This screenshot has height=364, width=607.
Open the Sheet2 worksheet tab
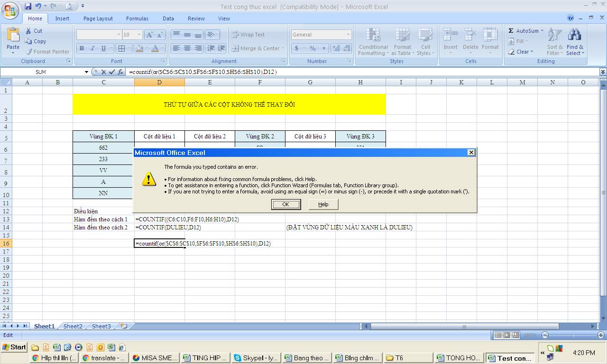click(x=73, y=326)
